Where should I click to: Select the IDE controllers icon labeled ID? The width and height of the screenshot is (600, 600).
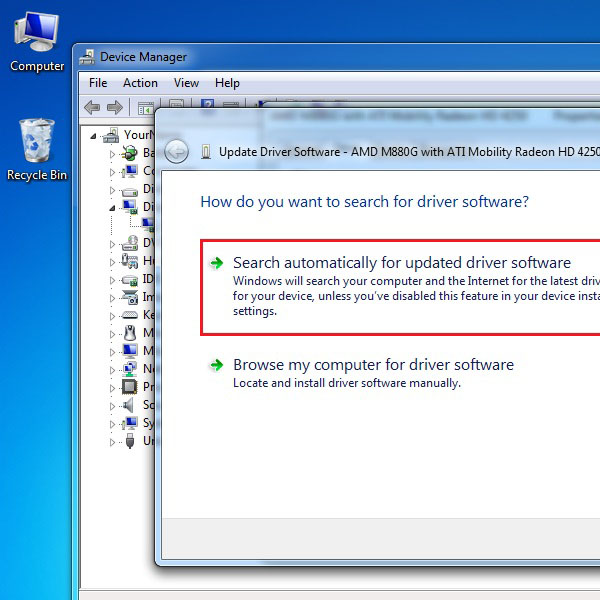coord(130,280)
